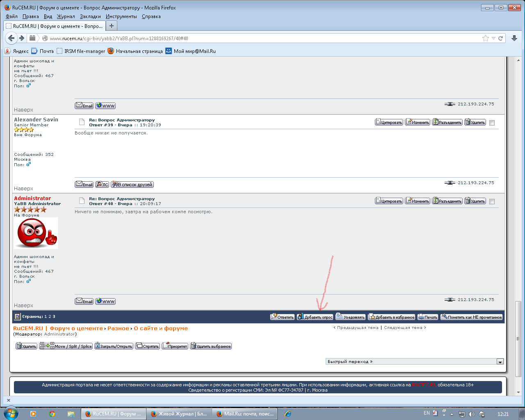Open the Закладки menu
Screen dimensions: 525x420
[90, 16]
